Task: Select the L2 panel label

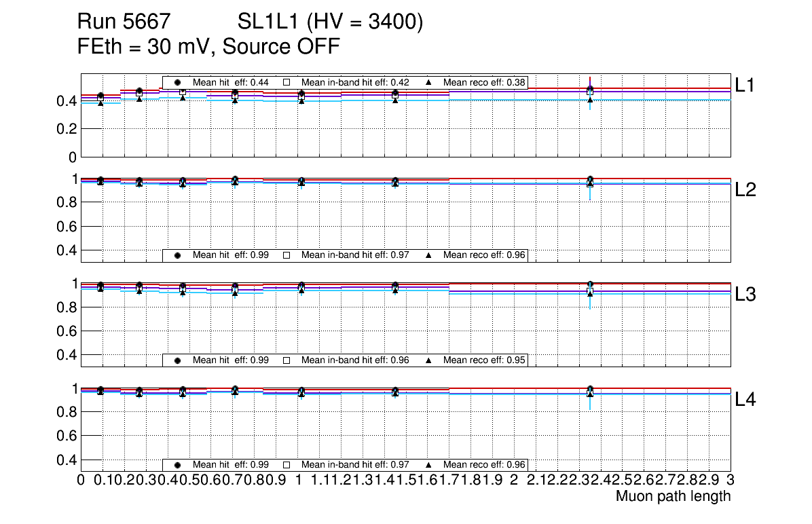Action: (x=745, y=190)
